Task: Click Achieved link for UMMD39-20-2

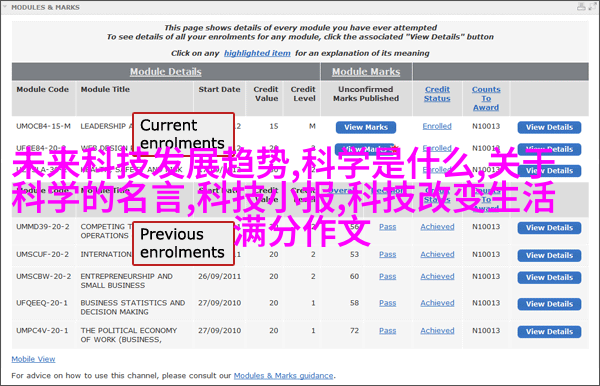Action: point(437,227)
